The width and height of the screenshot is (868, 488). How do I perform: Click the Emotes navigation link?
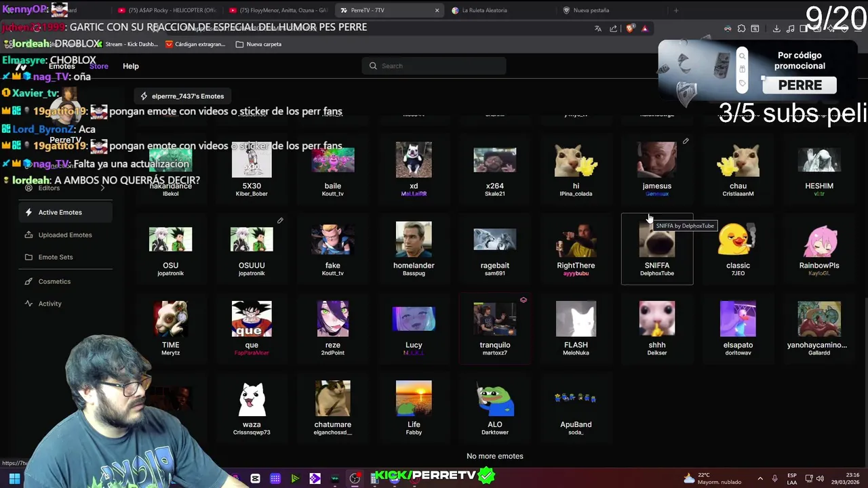click(62, 66)
